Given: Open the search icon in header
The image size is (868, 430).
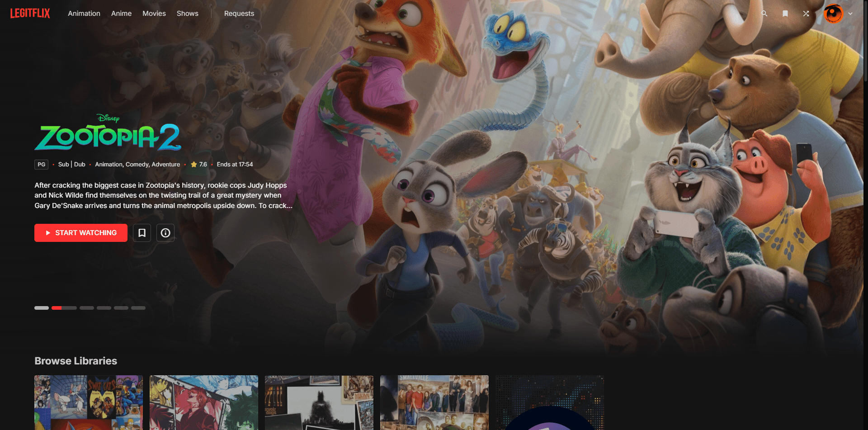Looking at the screenshot, I should coord(764,14).
